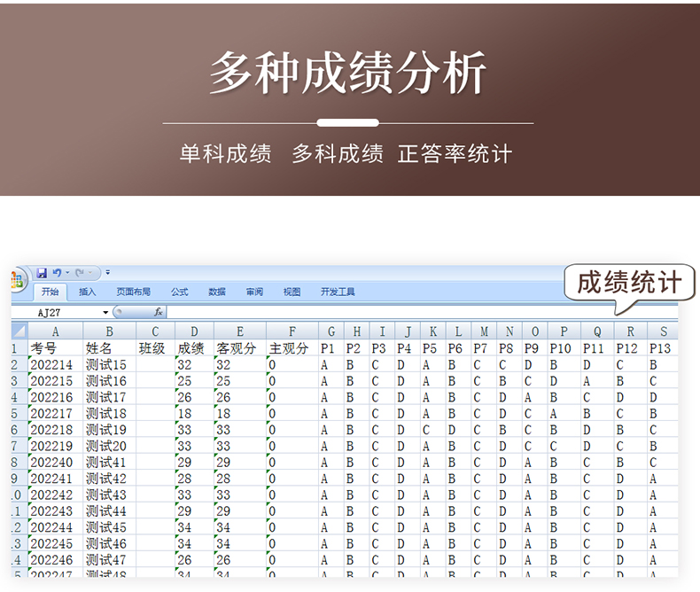Open the Customize Quick Access Toolbar dropdown

click(107, 273)
